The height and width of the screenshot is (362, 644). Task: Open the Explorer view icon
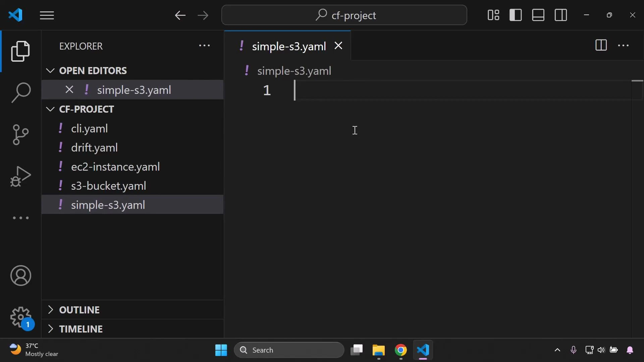[x=21, y=51]
